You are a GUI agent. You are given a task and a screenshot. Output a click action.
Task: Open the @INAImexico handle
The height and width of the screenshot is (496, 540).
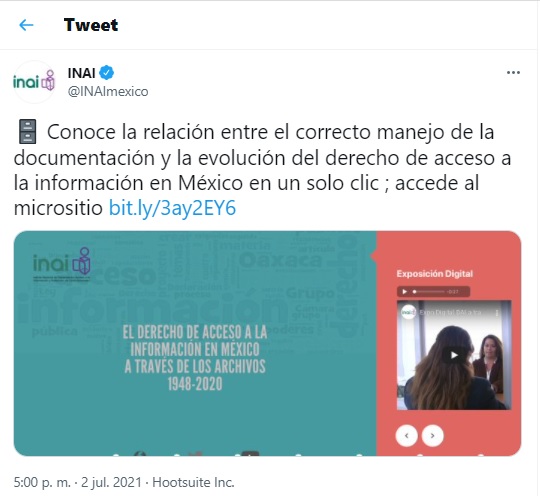108,92
